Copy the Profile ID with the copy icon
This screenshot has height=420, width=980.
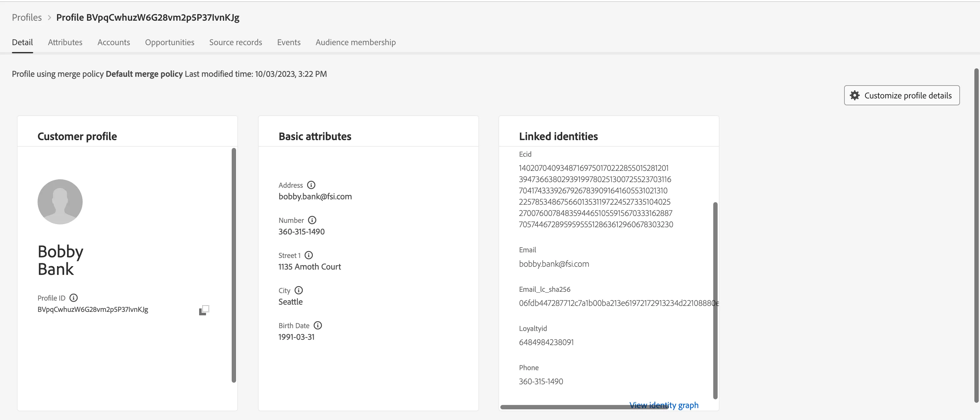(x=204, y=310)
